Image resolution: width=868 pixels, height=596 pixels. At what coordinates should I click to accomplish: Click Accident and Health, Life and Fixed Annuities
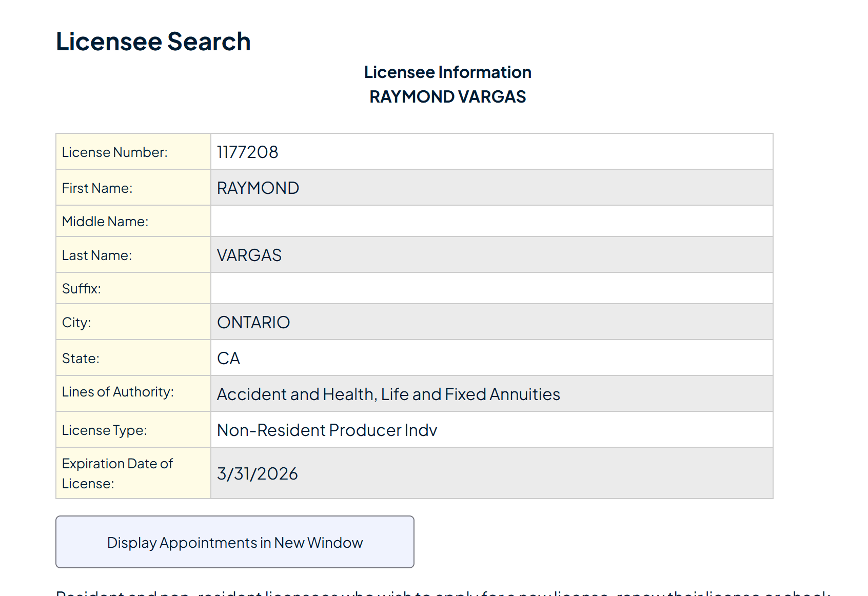point(388,394)
